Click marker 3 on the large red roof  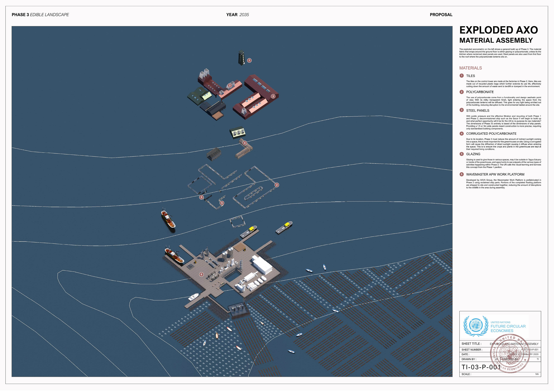273,96
